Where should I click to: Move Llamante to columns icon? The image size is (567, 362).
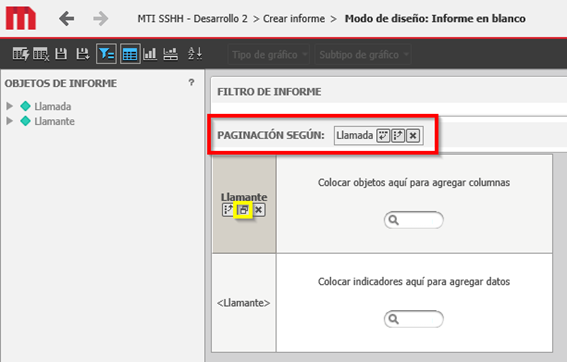click(228, 210)
